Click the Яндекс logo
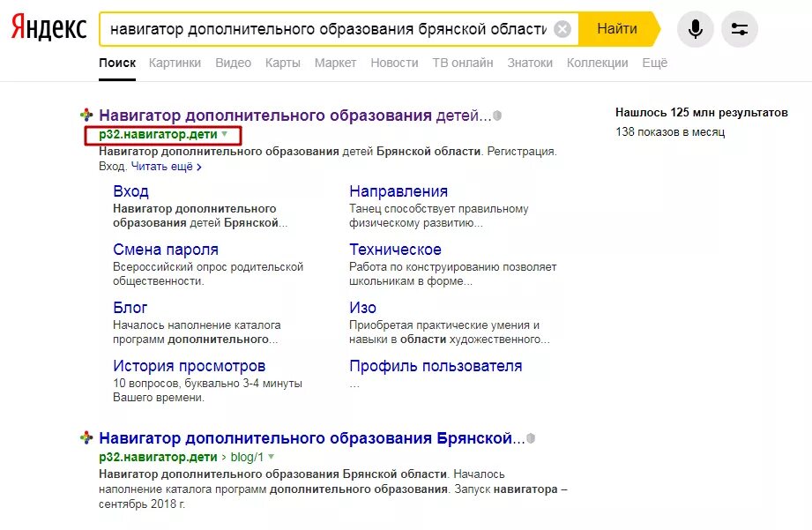812x530 pixels. point(48,27)
